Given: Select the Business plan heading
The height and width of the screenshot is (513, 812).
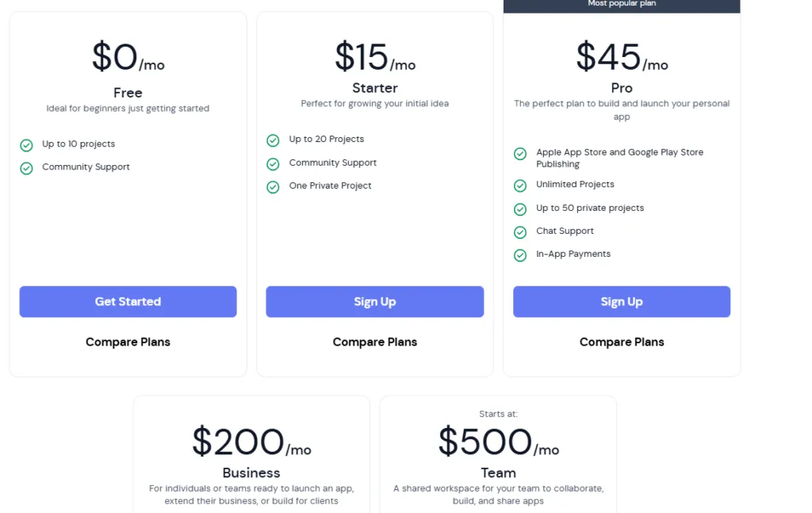Looking at the screenshot, I should tap(251, 473).
